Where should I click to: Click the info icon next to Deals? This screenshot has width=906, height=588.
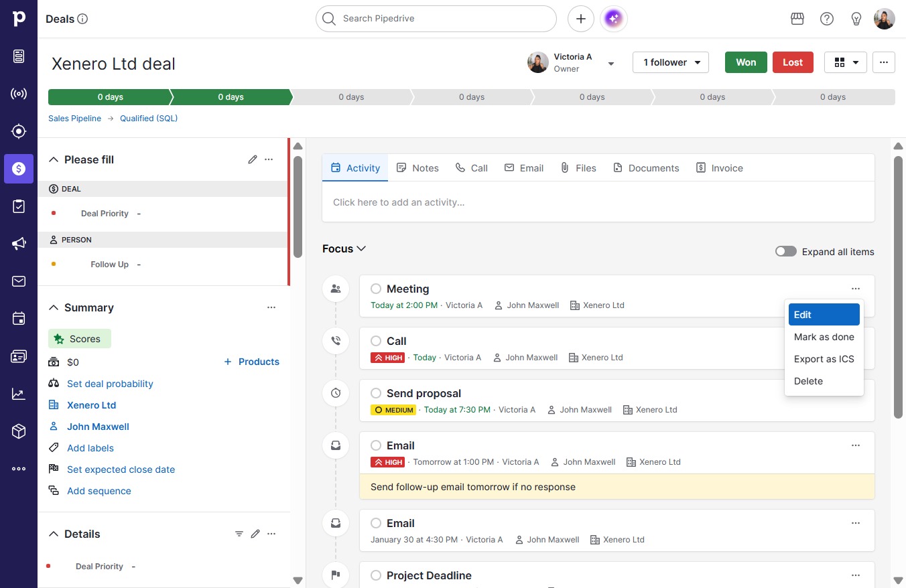coord(83,19)
